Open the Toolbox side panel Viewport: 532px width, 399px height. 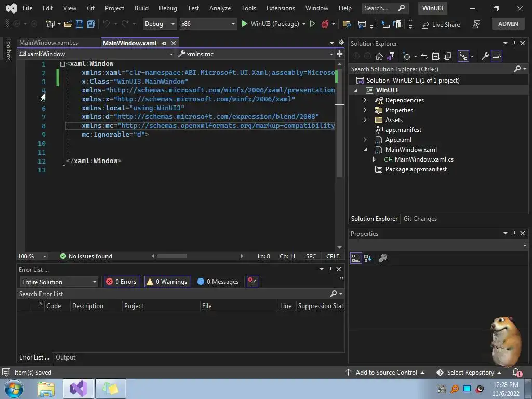tap(8, 48)
